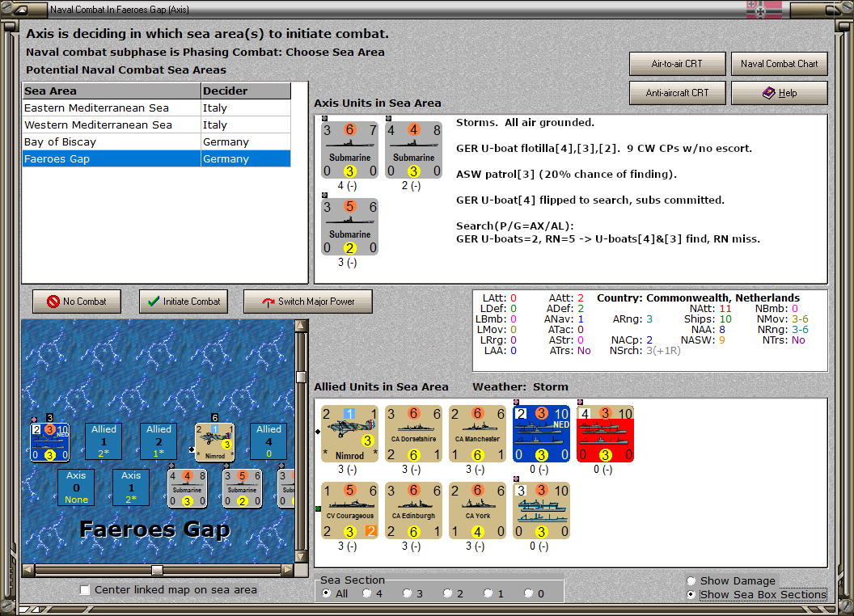Enable Center linked map on sea area
The width and height of the screenshot is (854, 616).
tap(84, 590)
